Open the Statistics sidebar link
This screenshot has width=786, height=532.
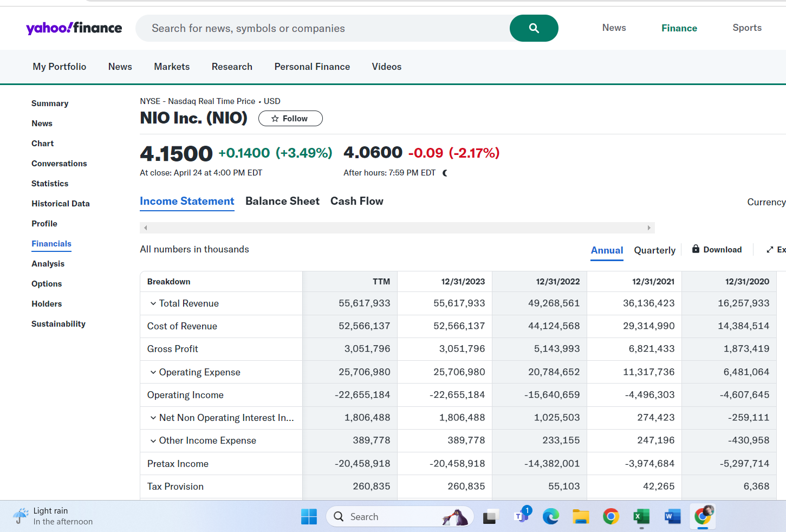(x=50, y=184)
